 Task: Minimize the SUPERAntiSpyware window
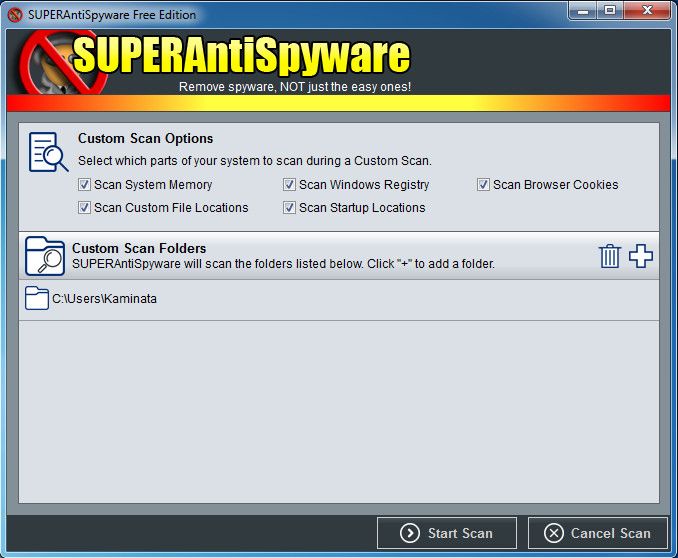[x=582, y=10]
